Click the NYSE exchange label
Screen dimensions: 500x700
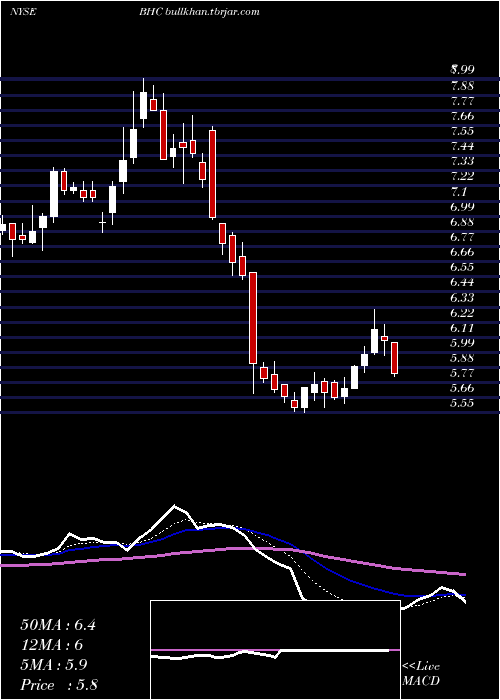click(22, 12)
